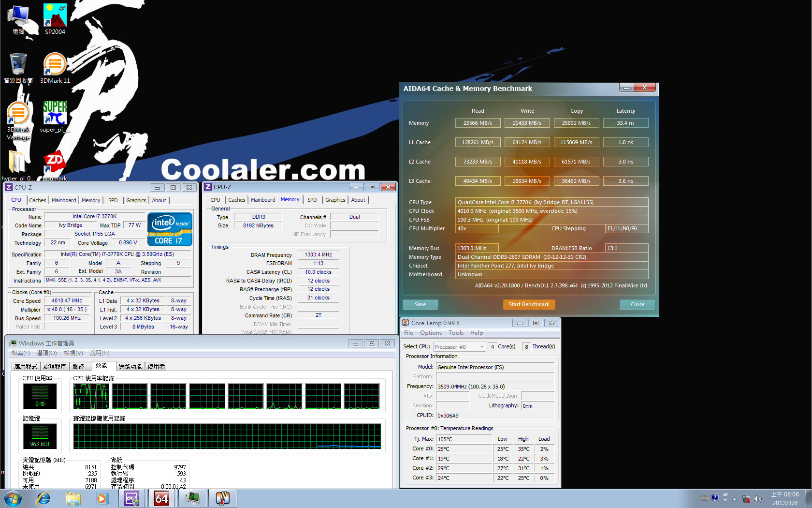Click the Windows Start orb

tap(13, 498)
